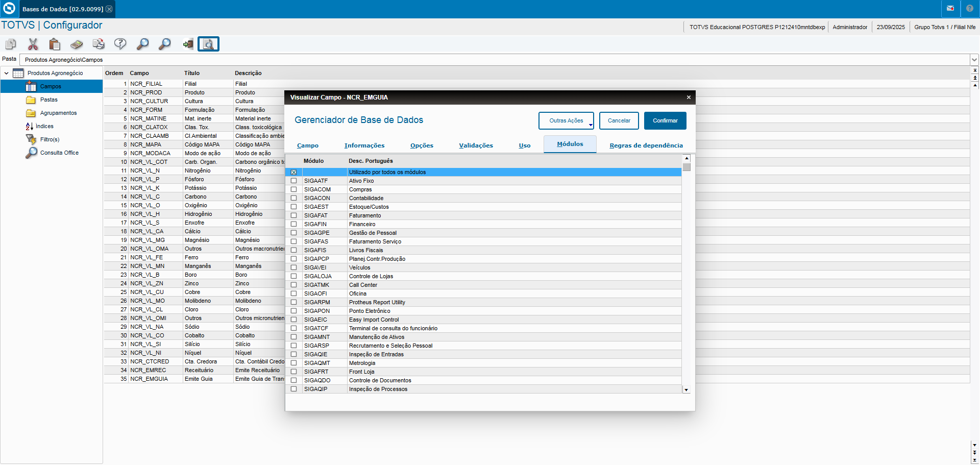Check the SIGACOM Compras checkbox
980x465 pixels.
(293, 189)
